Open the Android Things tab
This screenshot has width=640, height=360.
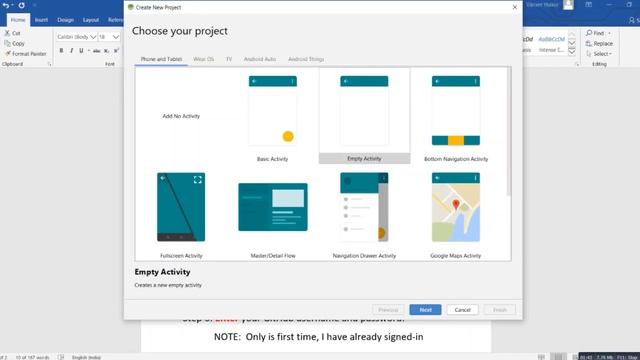[x=306, y=59]
